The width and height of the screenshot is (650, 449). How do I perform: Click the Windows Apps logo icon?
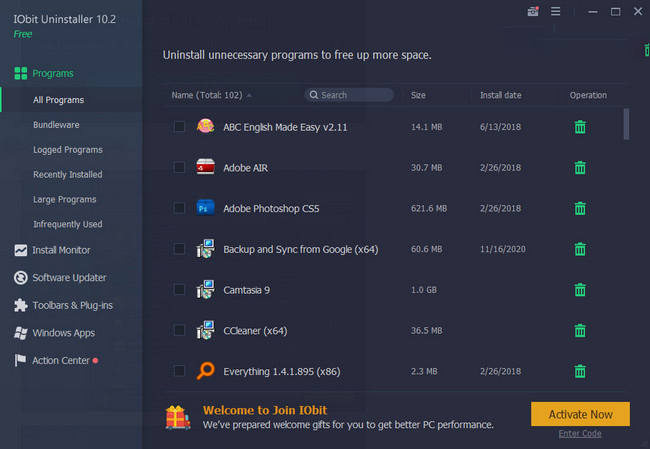coord(20,333)
